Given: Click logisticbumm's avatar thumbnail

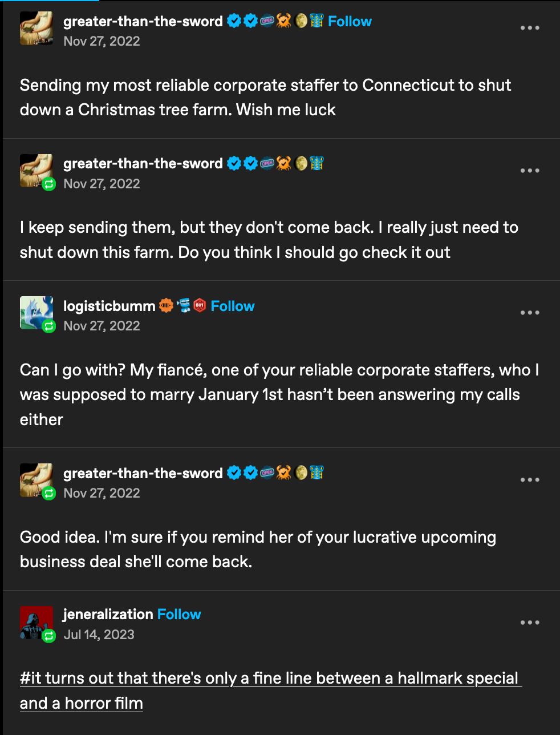Looking at the screenshot, I should [x=36, y=313].
